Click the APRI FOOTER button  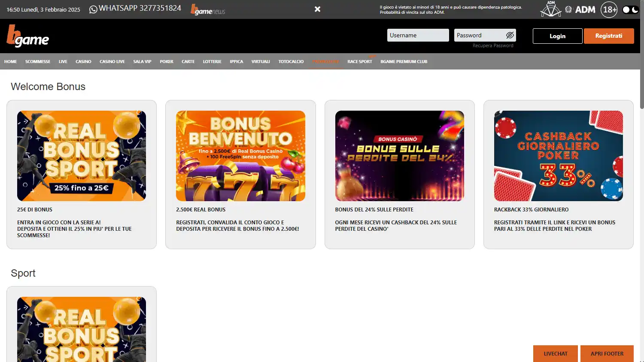click(607, 354)
